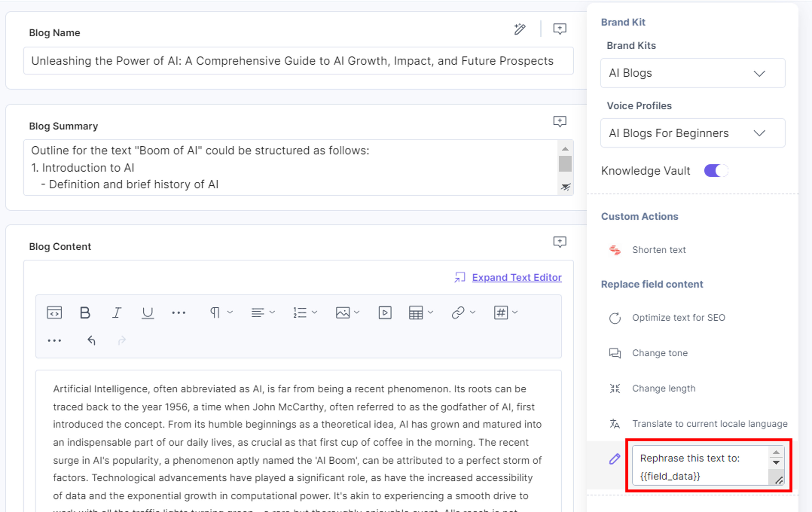This screenshot has height=512, width=812.
Task: Click the magic wand icon beside Blog Name
Action: [x=520, y=29]
